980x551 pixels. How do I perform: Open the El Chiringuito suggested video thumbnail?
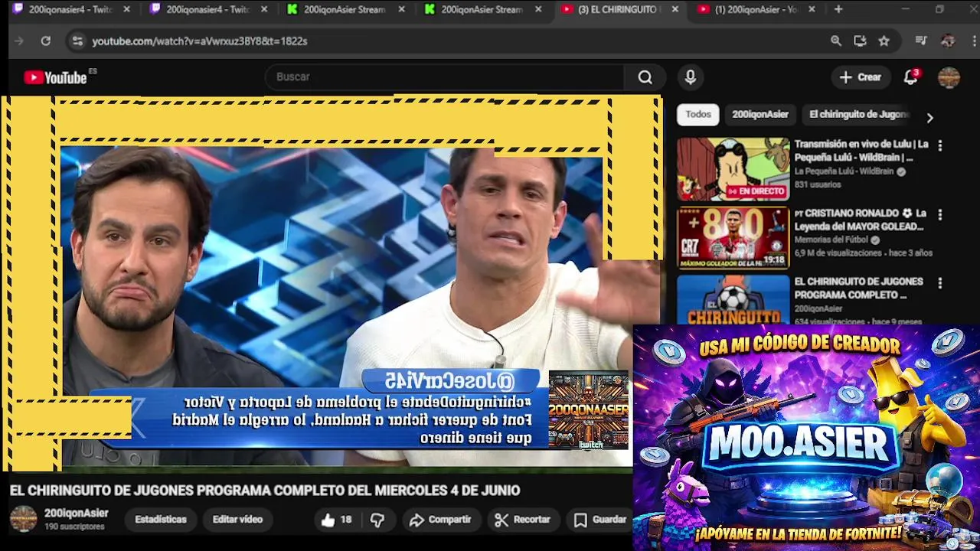click(x=733, y=300)
